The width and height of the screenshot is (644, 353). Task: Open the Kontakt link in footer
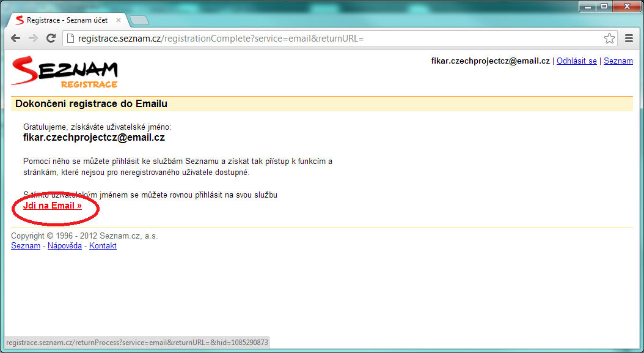[103, 245]
